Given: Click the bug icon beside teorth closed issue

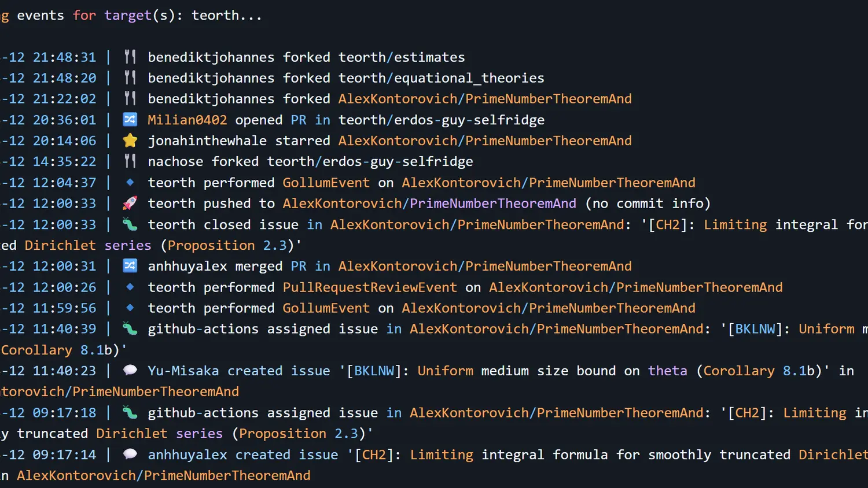Looking at the screenshot, I should pyautogui.click(x=130, y=224).
